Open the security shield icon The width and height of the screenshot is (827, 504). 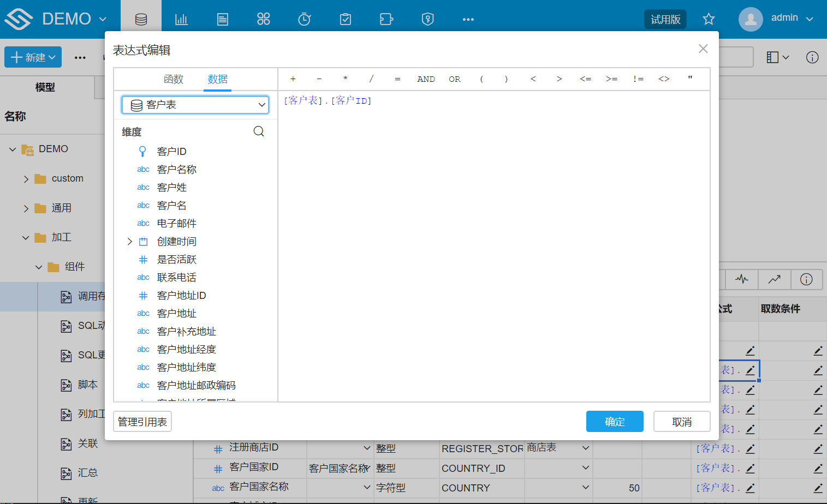[427, 18]
